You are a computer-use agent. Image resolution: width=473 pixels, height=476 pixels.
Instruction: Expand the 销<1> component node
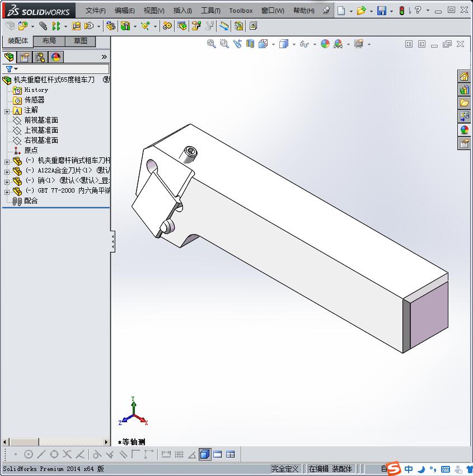pyautogui.click(x=7, y=182)
